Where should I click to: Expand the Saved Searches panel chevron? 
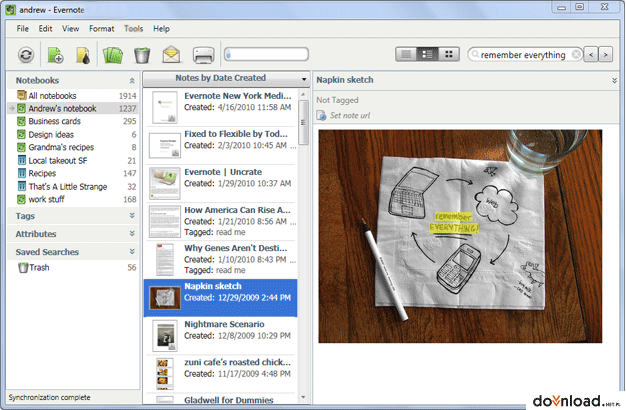point(132,252)
